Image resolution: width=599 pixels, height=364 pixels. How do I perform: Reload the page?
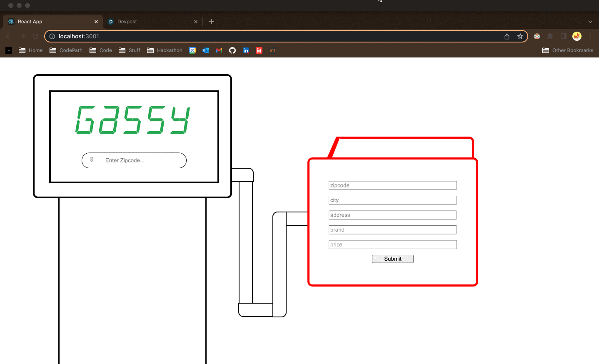[x=35, y=36]
